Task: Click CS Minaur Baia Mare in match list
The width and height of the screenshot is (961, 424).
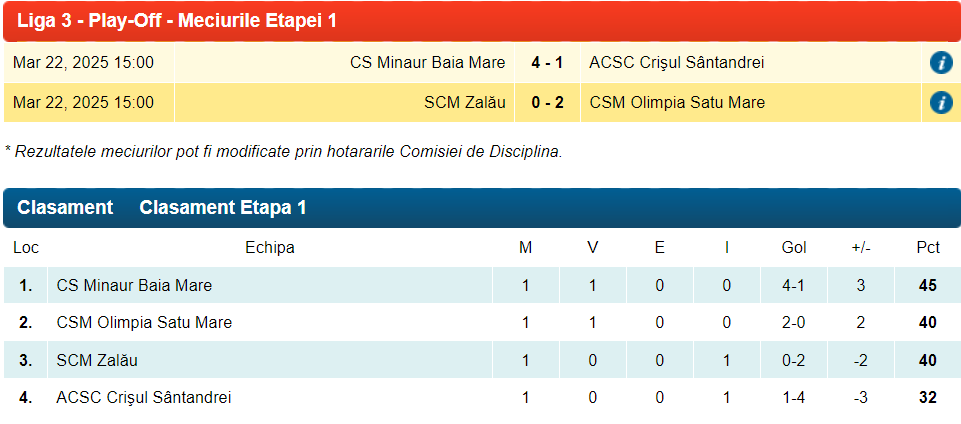Action: click(427, 63)
